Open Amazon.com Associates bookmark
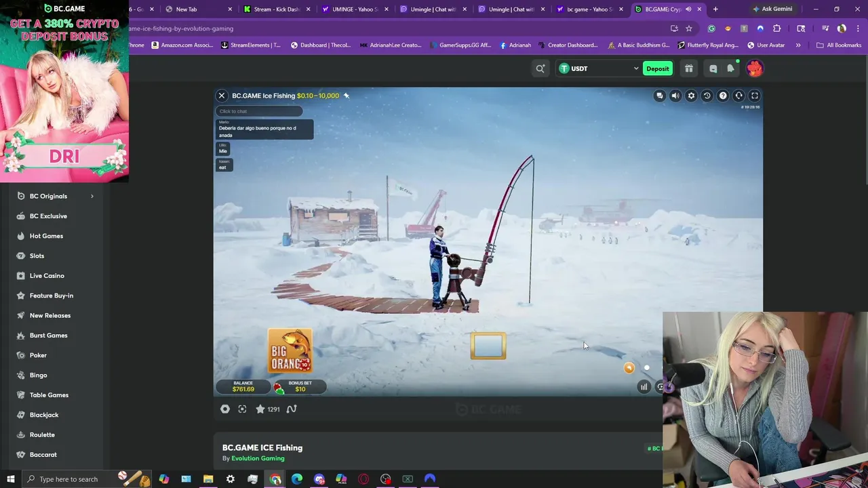The width and height of the screenshot is (868, 488). (182, 45)
